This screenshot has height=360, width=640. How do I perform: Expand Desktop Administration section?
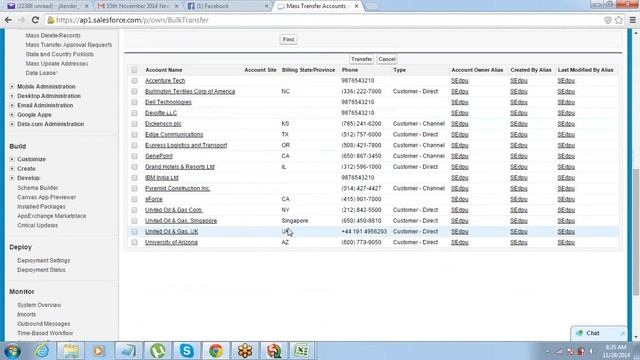(12, 96)
